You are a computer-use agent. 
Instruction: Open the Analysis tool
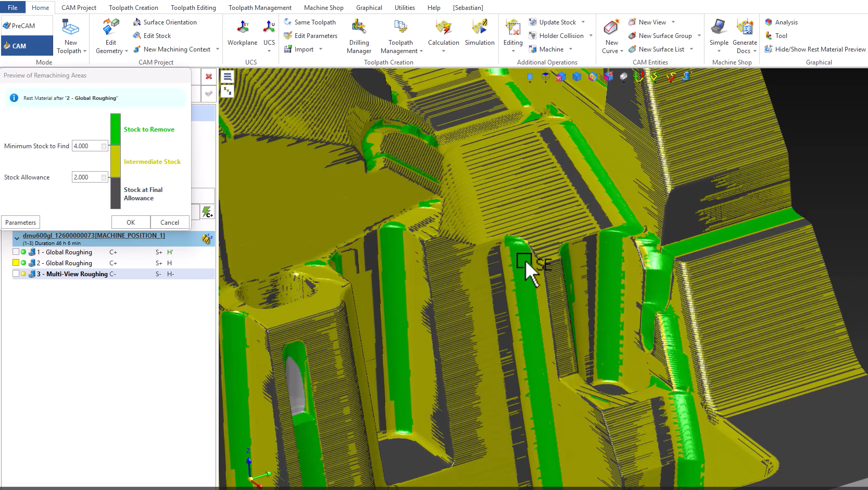point(781,22)
